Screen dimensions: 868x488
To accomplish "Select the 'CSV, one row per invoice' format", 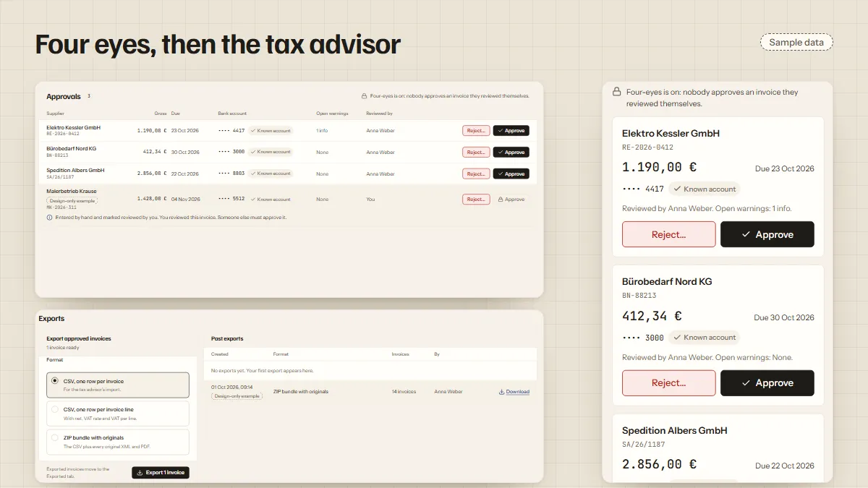I will pos(118,385).
